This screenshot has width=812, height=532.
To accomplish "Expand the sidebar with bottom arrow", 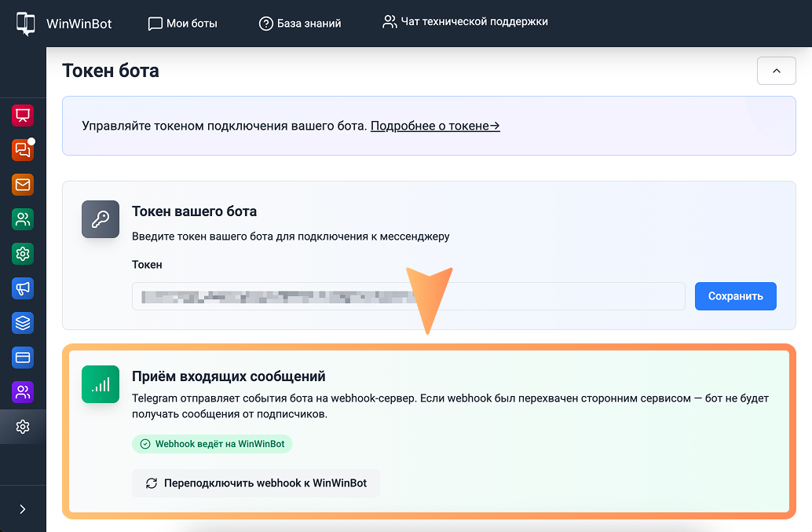I will click(x=23, y=509).
